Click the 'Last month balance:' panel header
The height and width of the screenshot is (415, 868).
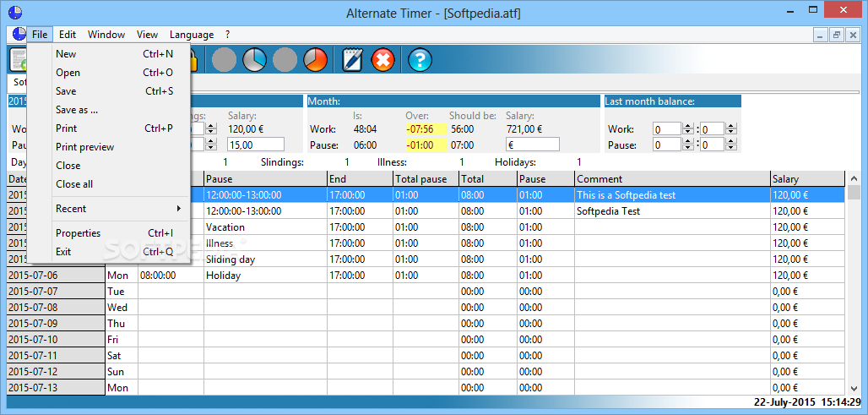point(672,101)
